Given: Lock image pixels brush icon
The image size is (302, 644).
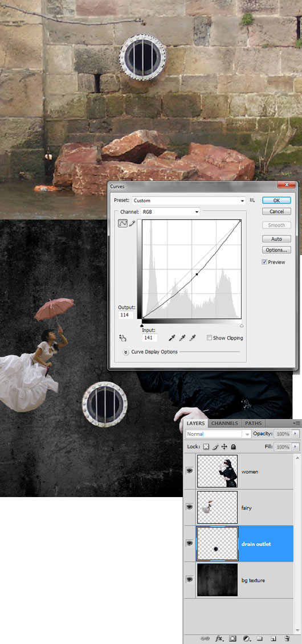Looking at the screenshot, I should [216, 446].
